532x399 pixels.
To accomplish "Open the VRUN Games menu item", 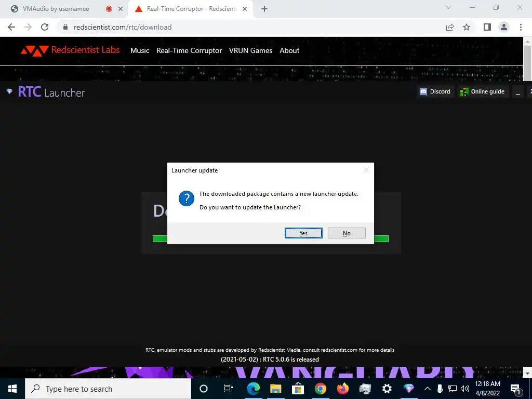I will click(x=250, y=50).
